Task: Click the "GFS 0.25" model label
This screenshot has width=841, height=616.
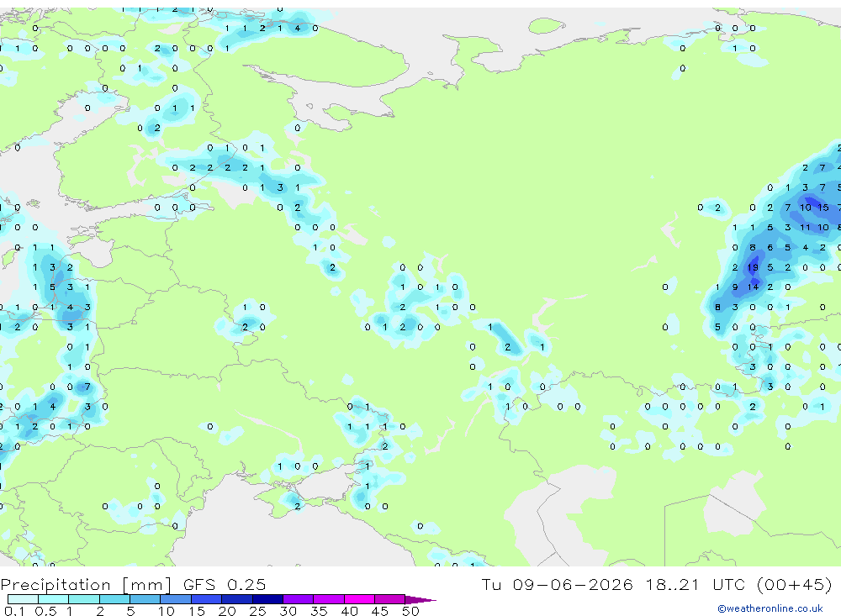Action: (225, 584)
